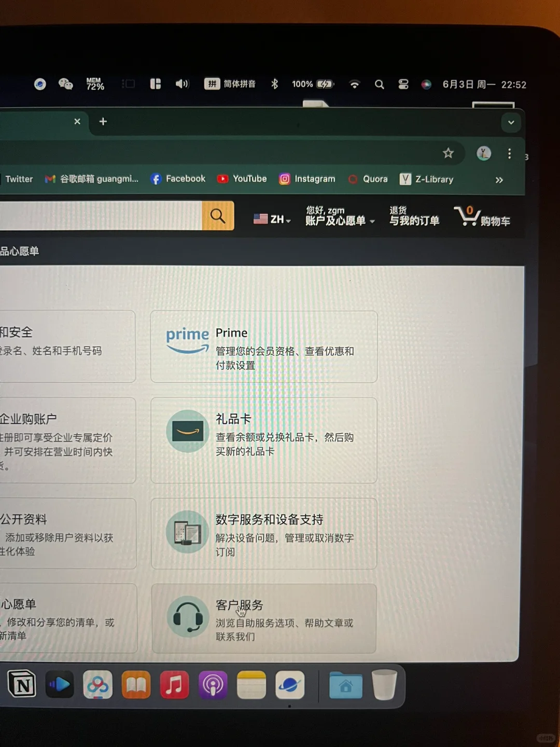Image resolution: width=560 pixels, height=747 pixels.
Task: Launch Podcasts from the Dock
Action: point(213,685)
